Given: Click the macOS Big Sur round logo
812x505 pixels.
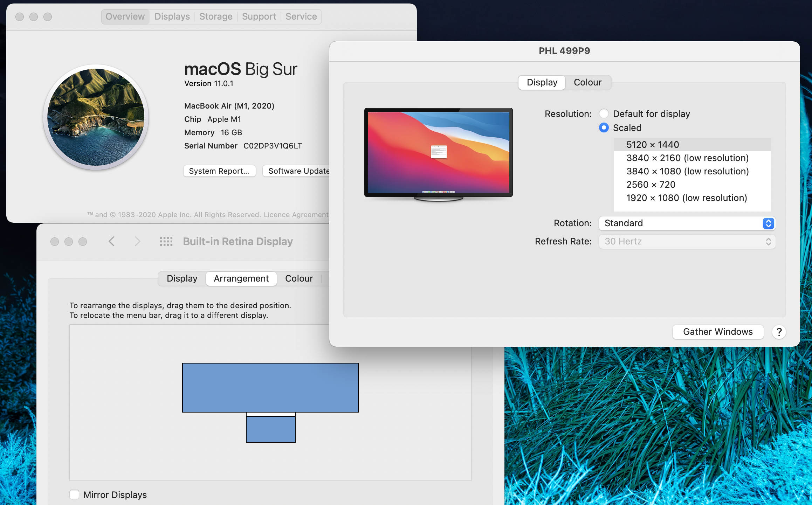Looking at the screenshot, I should click(x=96, y=117).
